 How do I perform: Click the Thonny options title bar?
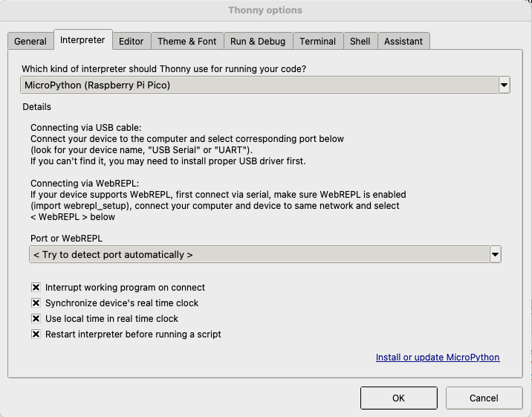265,10
